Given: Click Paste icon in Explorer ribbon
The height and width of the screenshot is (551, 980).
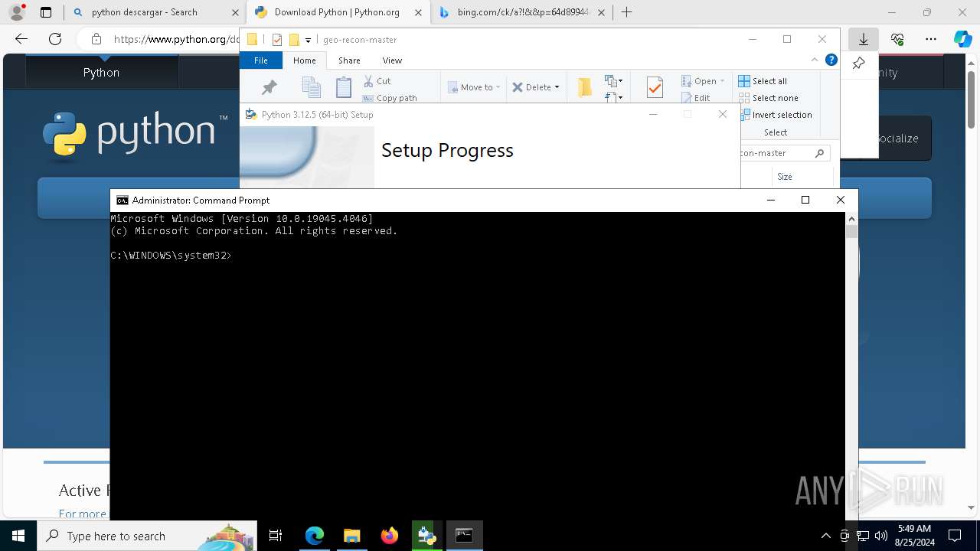Looking at the screenshot, I should pyautogui.click(x=344, y=88).
